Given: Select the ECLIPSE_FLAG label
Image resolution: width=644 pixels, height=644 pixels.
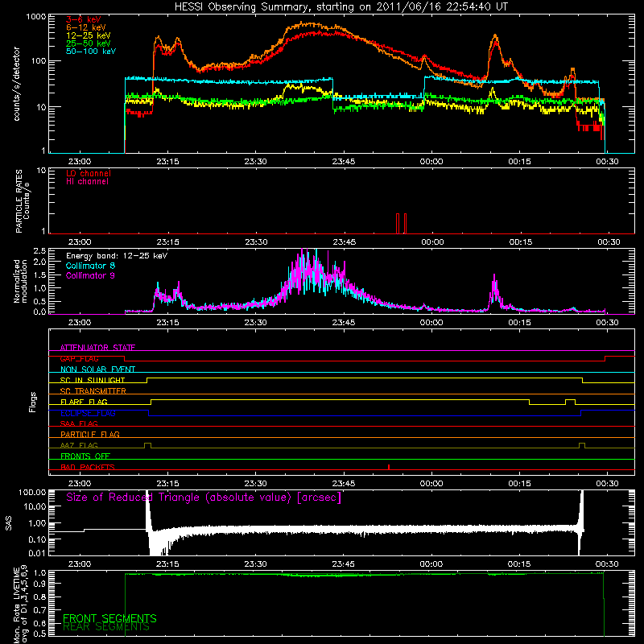Looking at the screenshot, I should (88, 413).
